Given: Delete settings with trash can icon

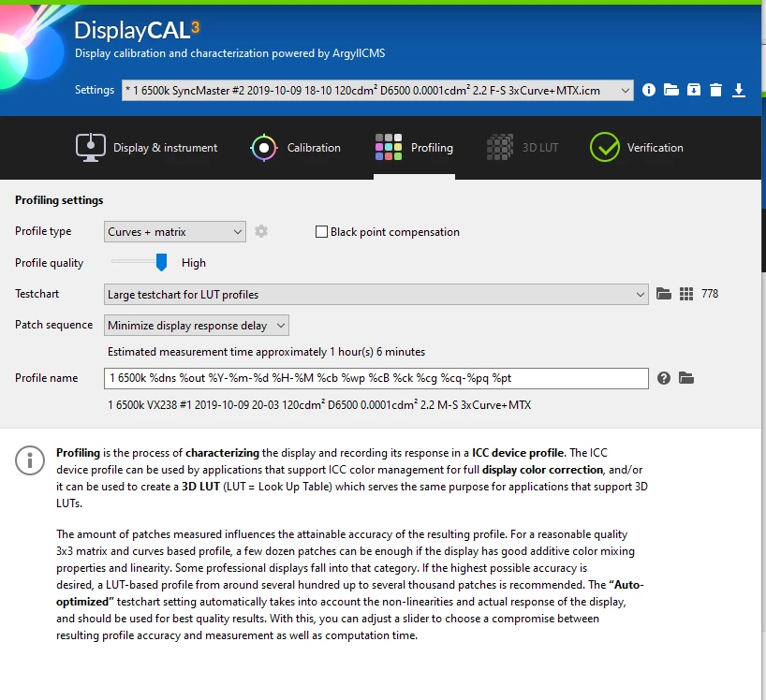Looking at the screenshot, I should point(715,90).
